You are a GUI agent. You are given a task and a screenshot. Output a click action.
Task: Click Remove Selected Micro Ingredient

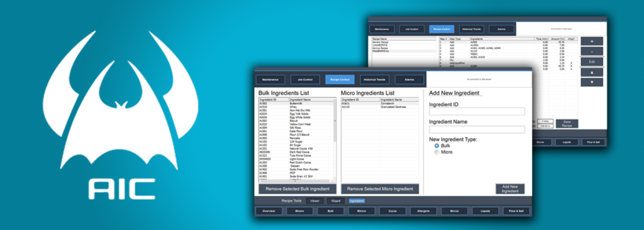[380, 189]
